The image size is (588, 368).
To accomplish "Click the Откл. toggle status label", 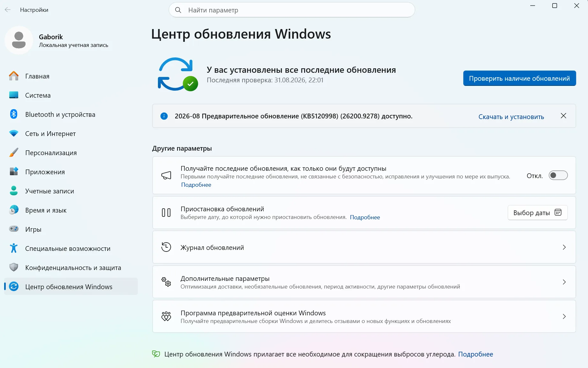I will pos(535,176).
